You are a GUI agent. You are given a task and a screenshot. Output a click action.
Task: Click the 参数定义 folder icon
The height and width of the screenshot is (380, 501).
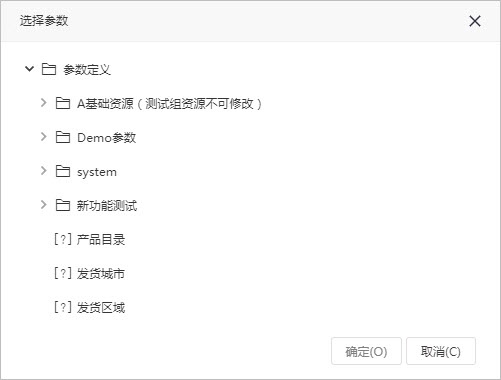[x=49, y=69]
